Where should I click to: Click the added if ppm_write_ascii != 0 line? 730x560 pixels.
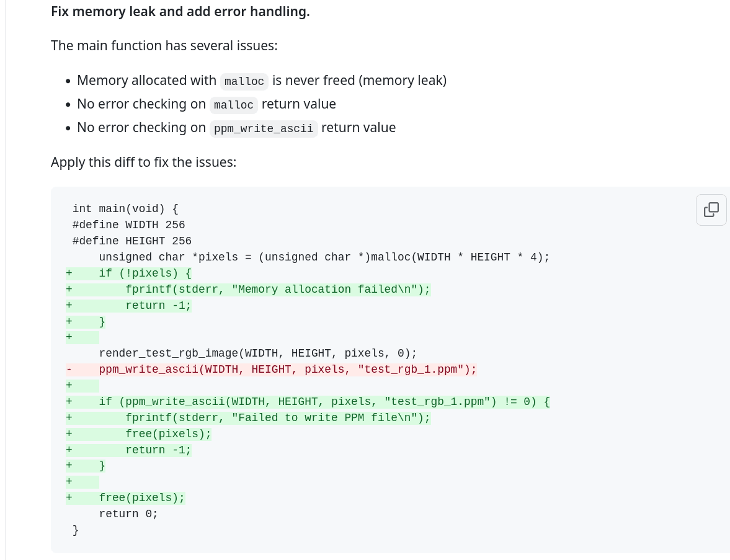coord(324,402)
